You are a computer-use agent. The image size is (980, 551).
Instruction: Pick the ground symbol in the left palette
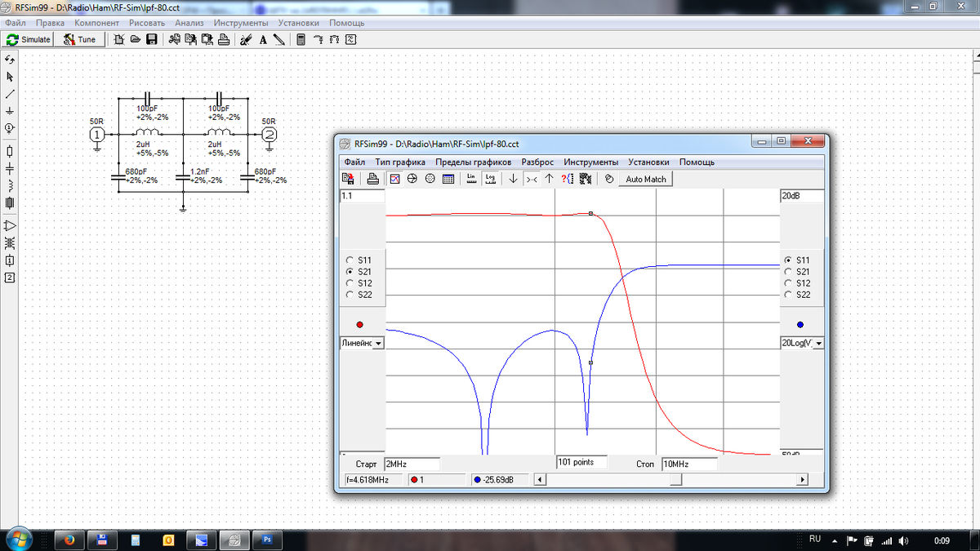point(10,110)
